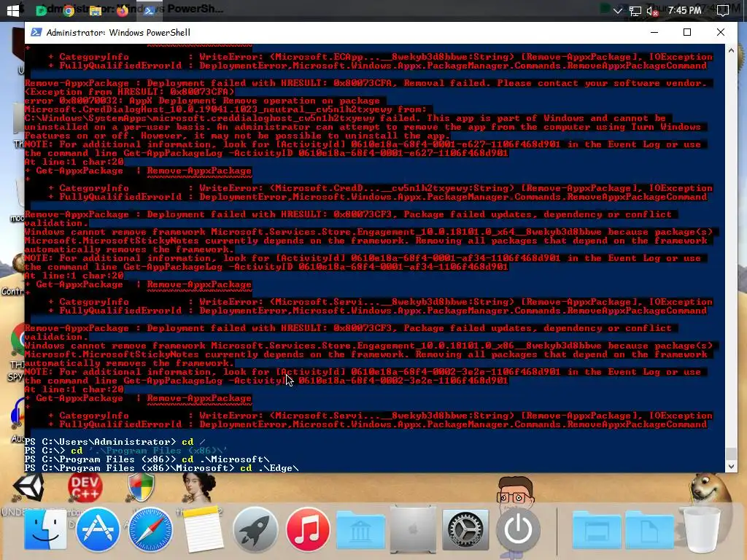Launch Safari from the dock
Image resolution: width=747 pixels, height=560 pixels.
click(150, 529)
